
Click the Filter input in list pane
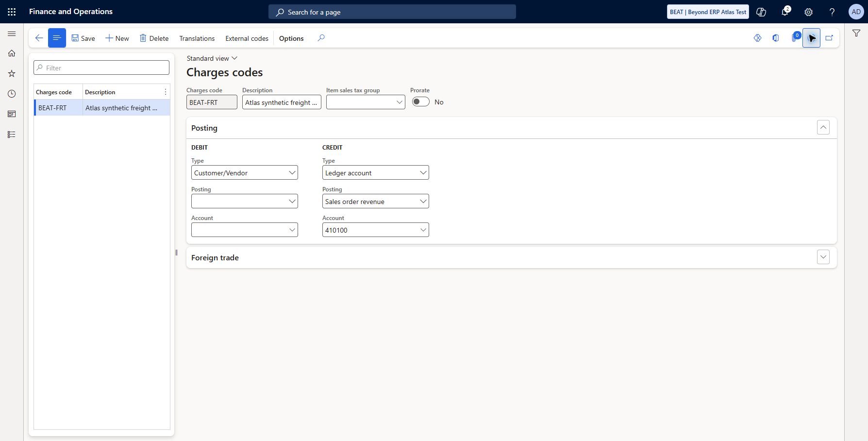(101, 68)
